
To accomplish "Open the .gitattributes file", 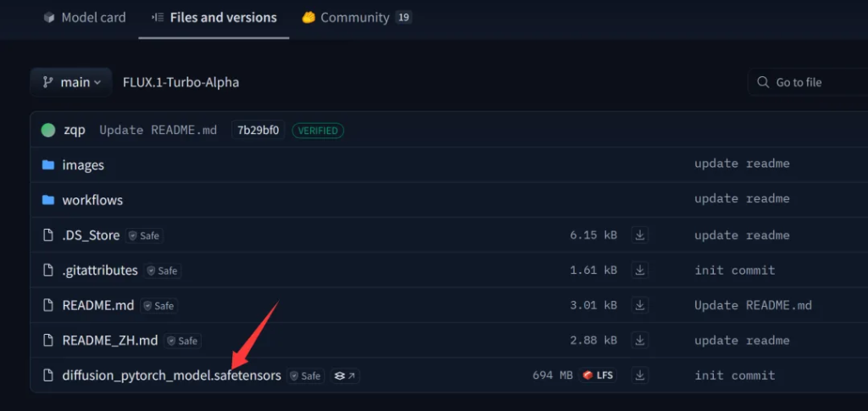I will [x=100, y=270].
